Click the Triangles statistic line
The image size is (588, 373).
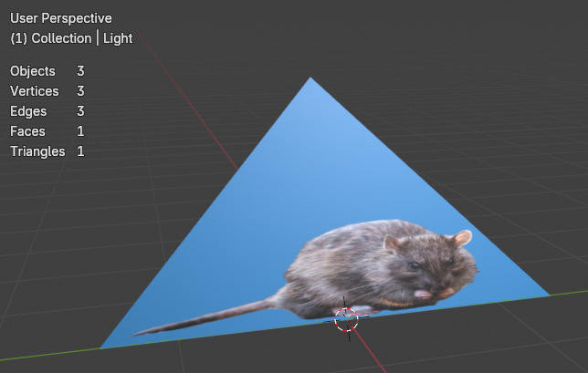tap(47, 151)
